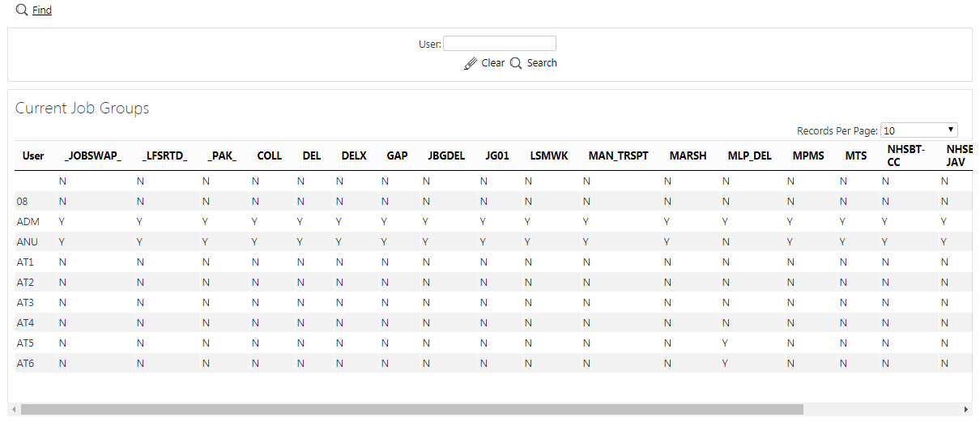Select the _JOBSWAP_ column header
The image size is (980, 426).
93,155
